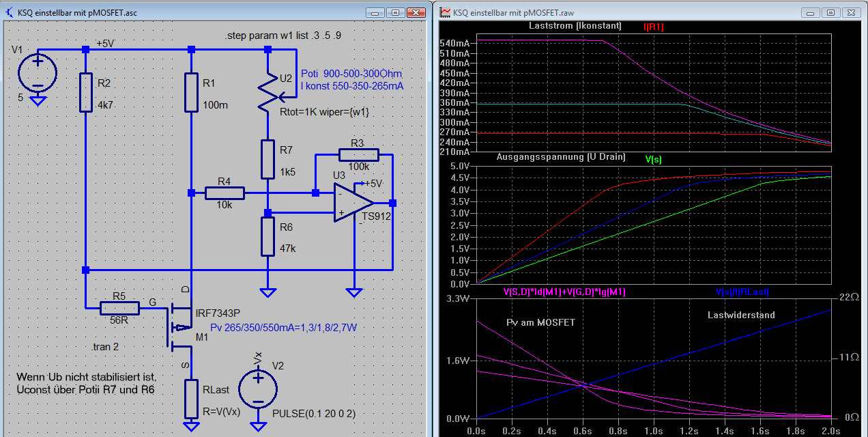This screenshot has width=868, height=437.
Task: Click waveform window title bar icon
Action: tap(445, 11)
